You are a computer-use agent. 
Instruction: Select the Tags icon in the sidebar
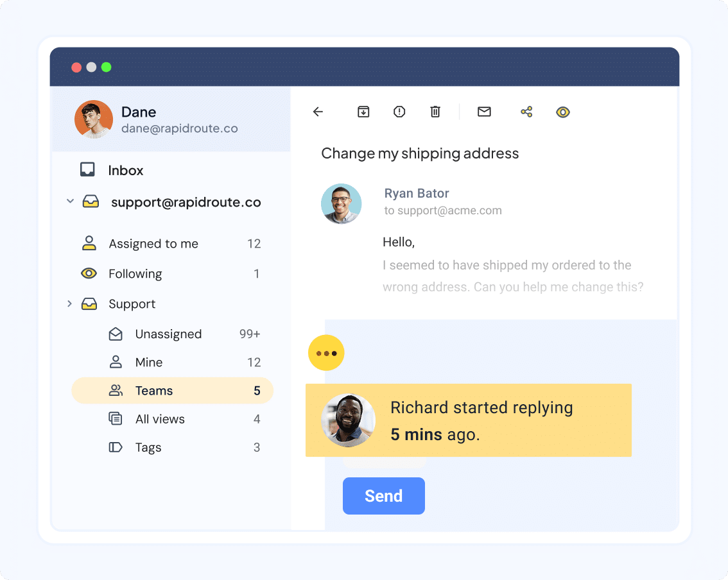point(115,447)
